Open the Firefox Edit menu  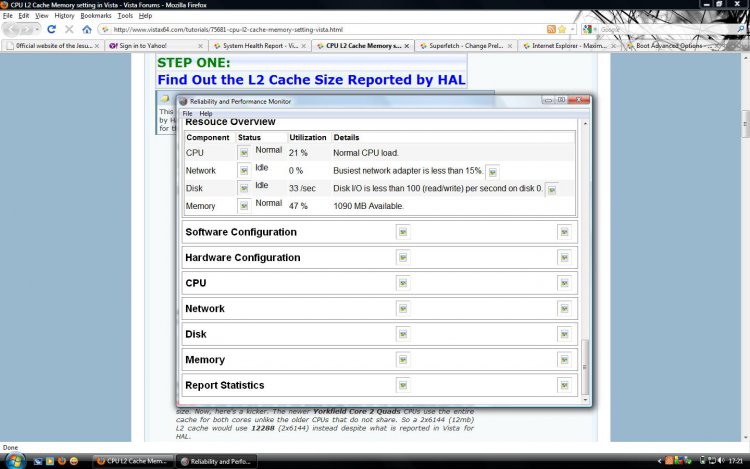click(x=23, y=16)
